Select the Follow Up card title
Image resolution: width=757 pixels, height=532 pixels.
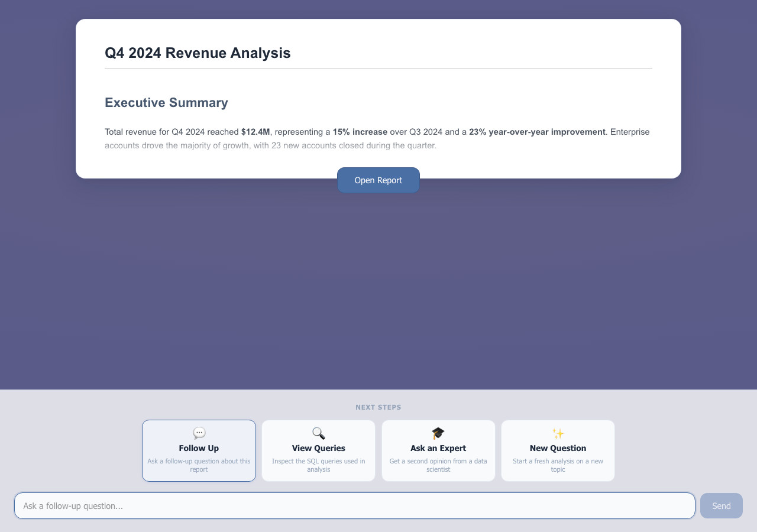[x=199, y=448]
